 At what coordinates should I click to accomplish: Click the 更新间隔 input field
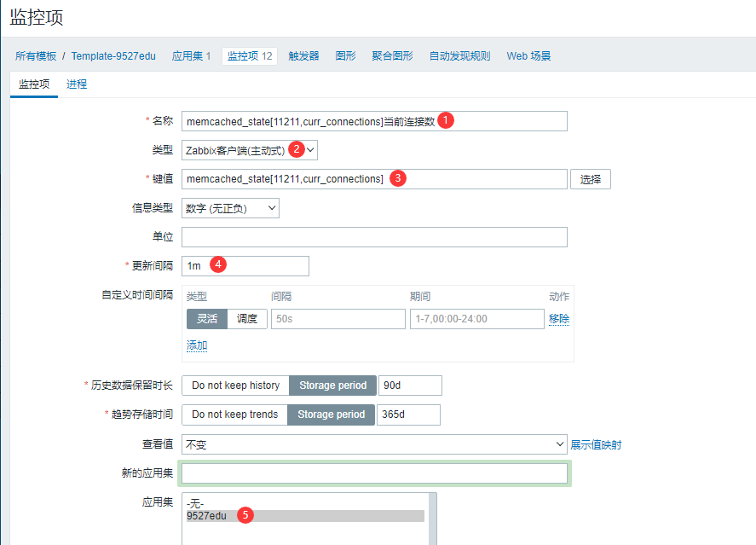[245, 266]
